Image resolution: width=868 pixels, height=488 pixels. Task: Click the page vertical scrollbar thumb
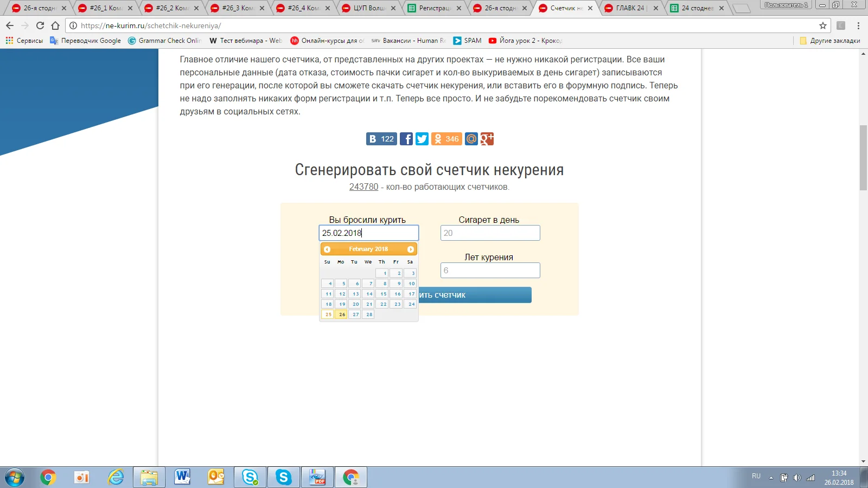point(863,158)
